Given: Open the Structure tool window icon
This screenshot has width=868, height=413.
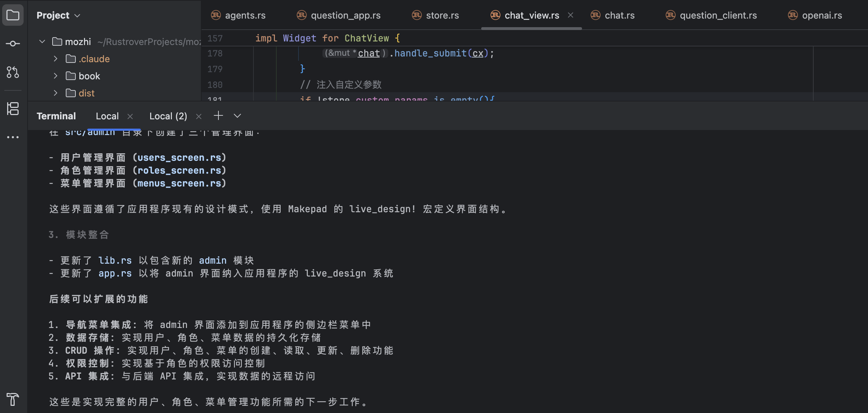Looking at the screenshot, I should pyautogui.click(x=13, y=109).
